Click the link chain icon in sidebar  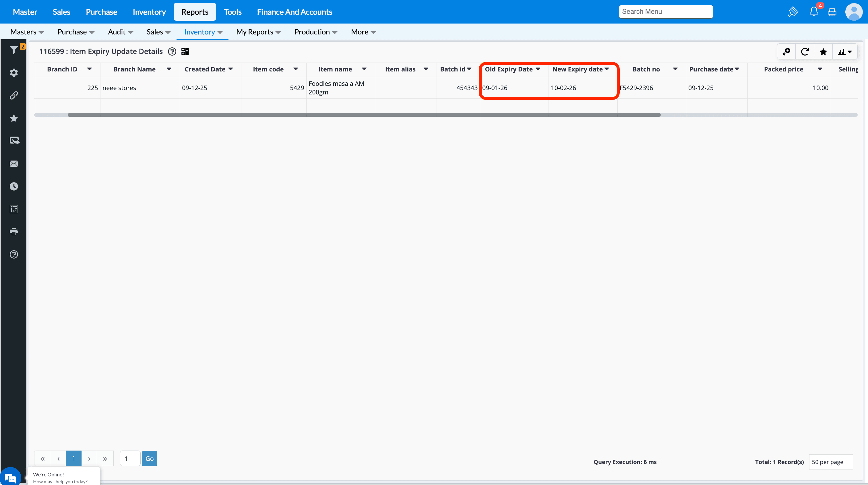pyautogui.click(x=13, y=95)
